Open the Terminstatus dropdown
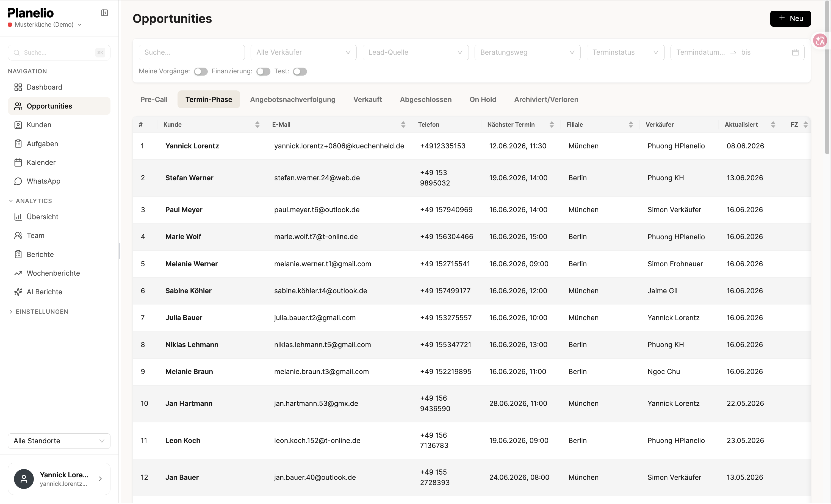This screenshot has height=504, width=831. 625,53
